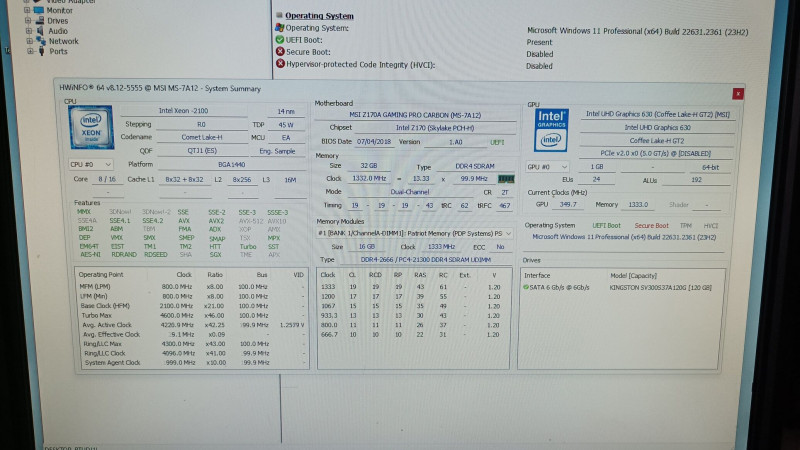Expand the Network tree node

tap(30, 41)
